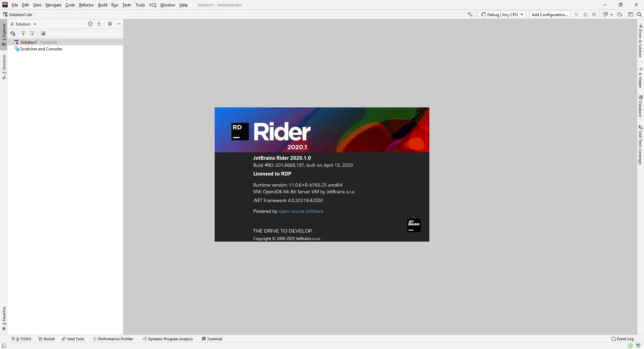The width and height of the screenshot is (644, 349).
Task: Open the Database side tab
Action: tap(640, 106)
